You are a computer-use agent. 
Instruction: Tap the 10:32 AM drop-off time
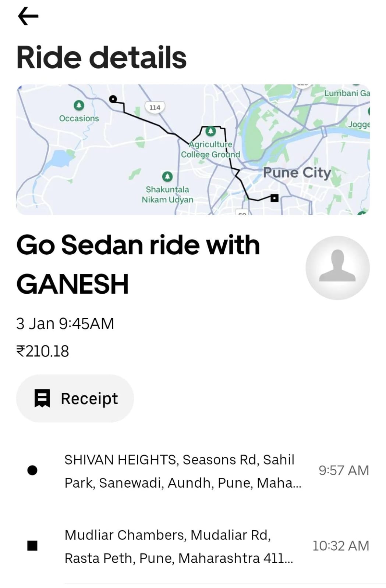341,546
